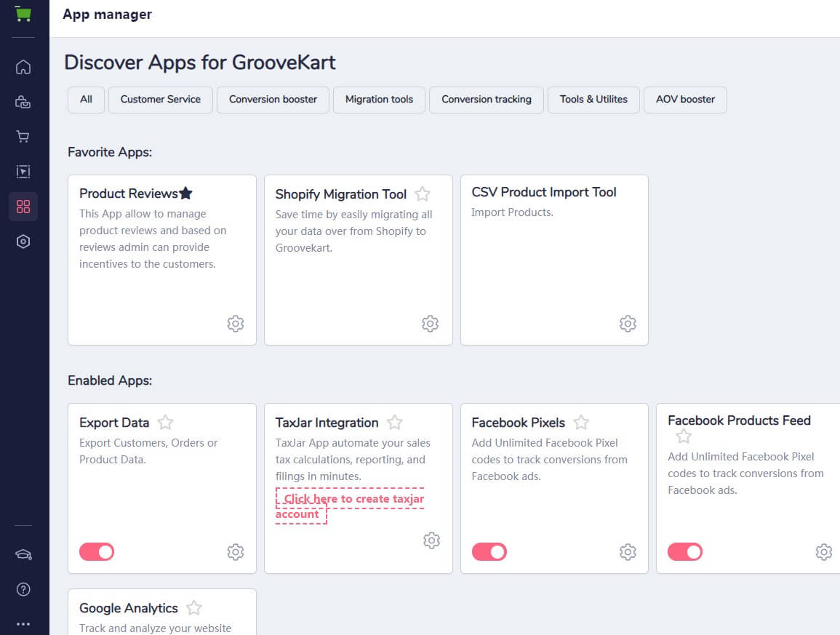The width and height of the screenshot is (840, 635).
Task: Open the video play sidebar icon
Action: 23,172
